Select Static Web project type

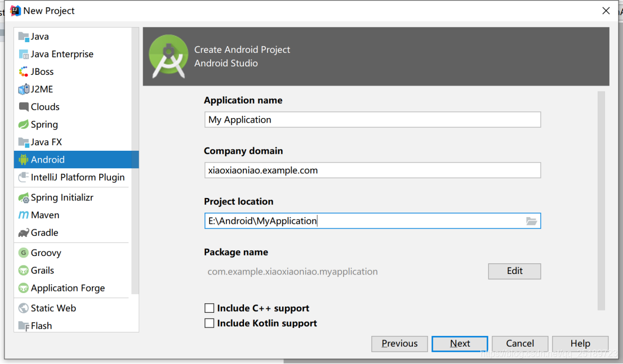(76, 308)
